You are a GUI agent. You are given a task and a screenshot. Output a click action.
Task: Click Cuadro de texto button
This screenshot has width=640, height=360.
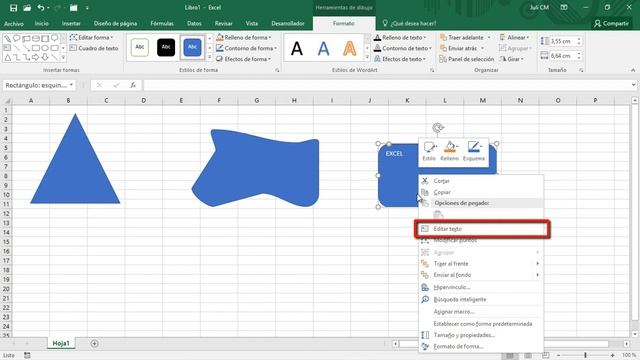point(94,48)
